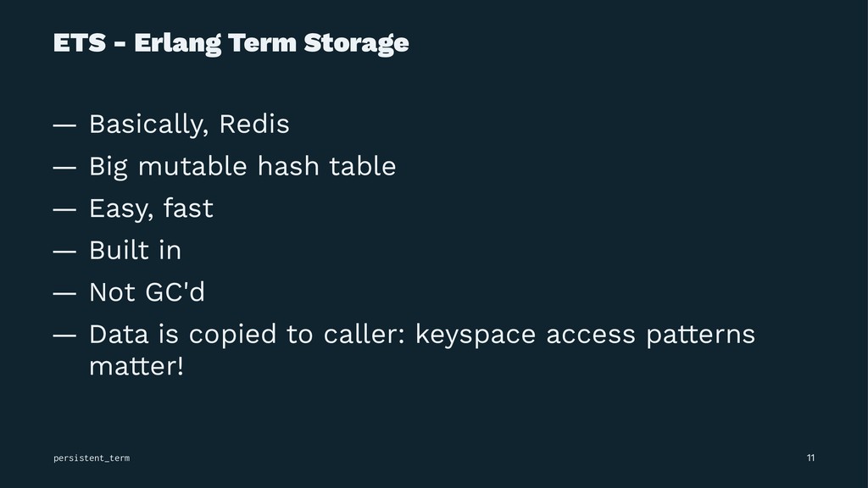The width and height of the screenshot is (868, 488).
Task: Click the word Storage in the title
Action: pos(357,43)
